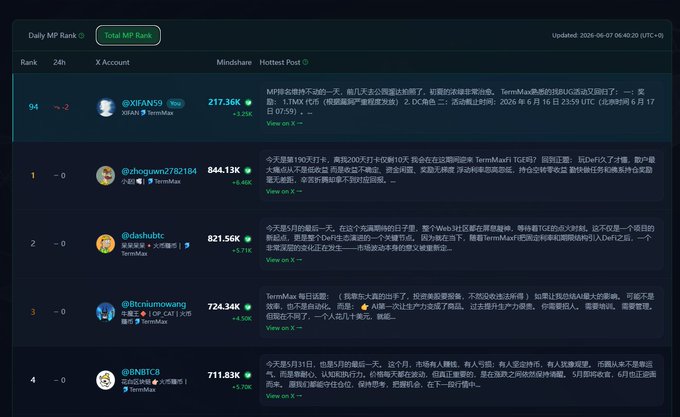Switch to the Daily MP Rank tab

52,36
